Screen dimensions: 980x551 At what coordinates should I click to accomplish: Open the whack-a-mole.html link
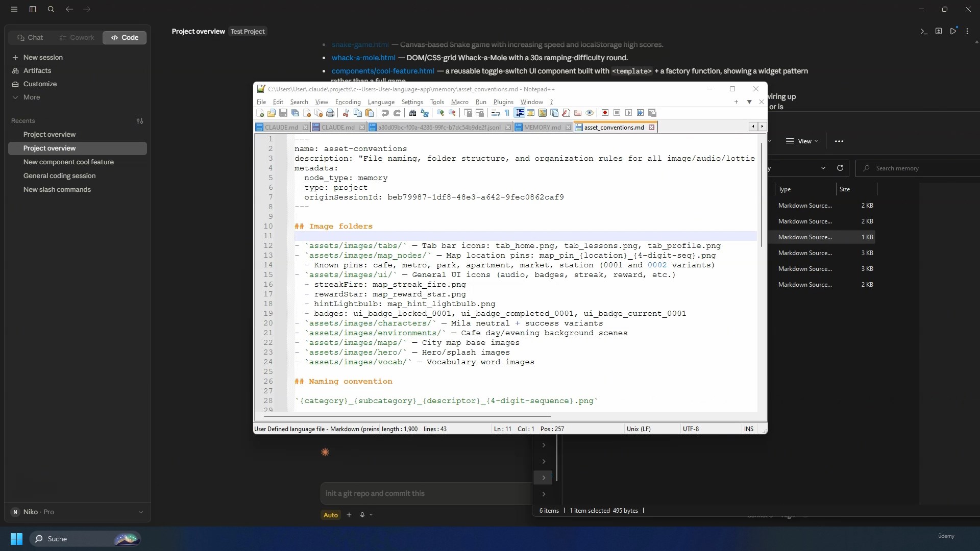pyautogui.click(x=363, y=58)
